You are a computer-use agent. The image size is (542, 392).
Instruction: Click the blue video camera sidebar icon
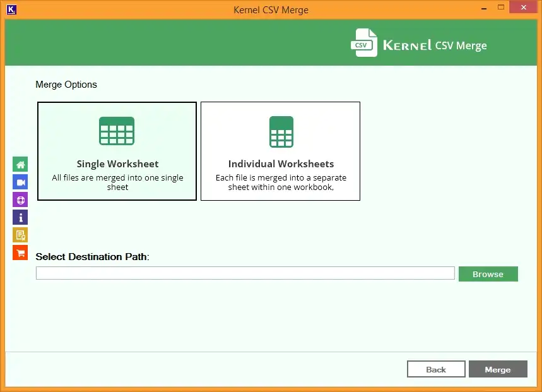[20, 182]
